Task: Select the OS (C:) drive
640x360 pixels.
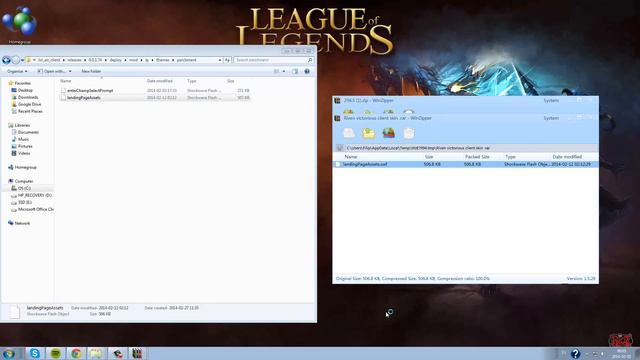Action: 24,188
